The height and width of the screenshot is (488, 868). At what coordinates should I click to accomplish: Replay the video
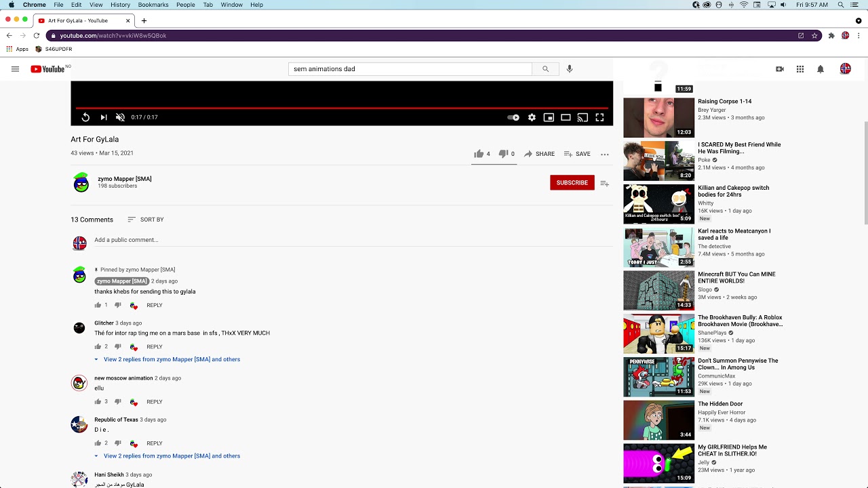85,117
